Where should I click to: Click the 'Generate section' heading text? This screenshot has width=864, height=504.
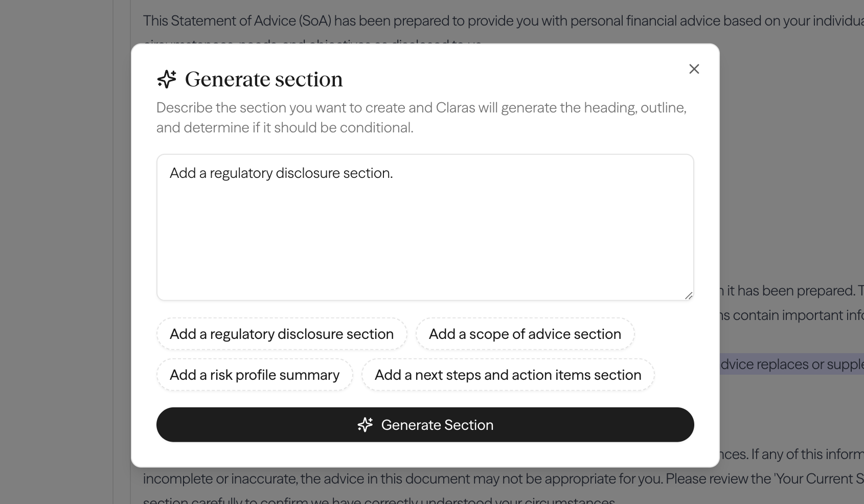click(264, 79)
